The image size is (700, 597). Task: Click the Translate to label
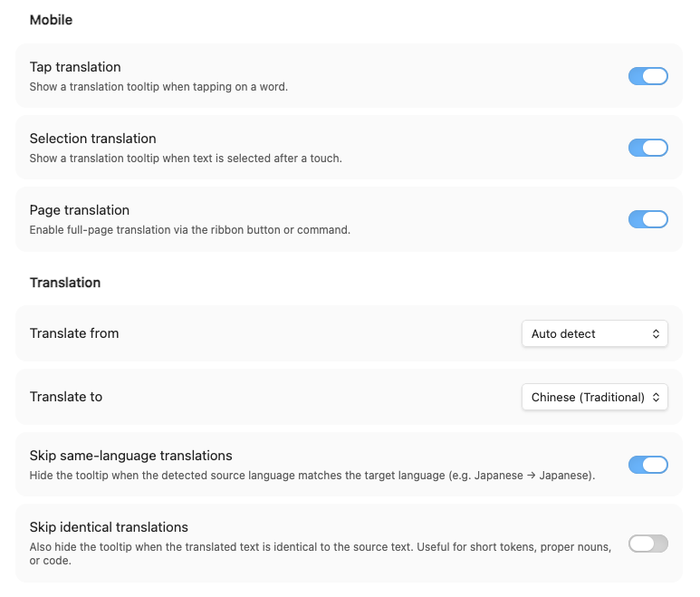66,397
